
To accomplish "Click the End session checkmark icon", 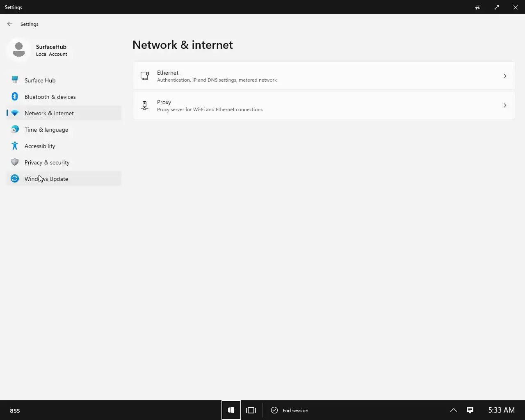I will pos(274,410).
